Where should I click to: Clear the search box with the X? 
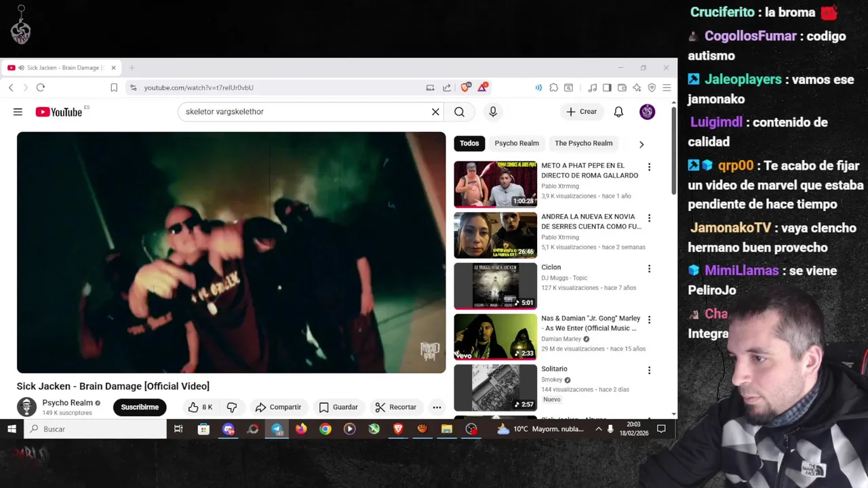(435, 112)
